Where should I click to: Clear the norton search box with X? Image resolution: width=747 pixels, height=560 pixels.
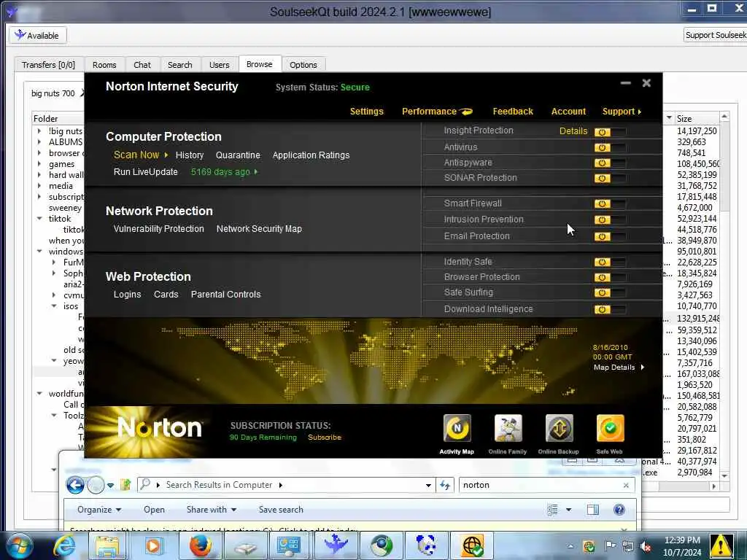[x=626, y=485]
